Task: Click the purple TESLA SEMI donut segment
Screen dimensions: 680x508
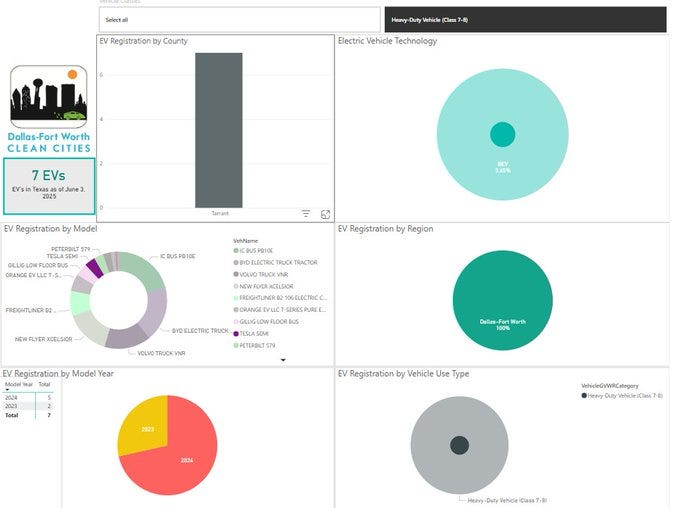Action: [95, 268]
